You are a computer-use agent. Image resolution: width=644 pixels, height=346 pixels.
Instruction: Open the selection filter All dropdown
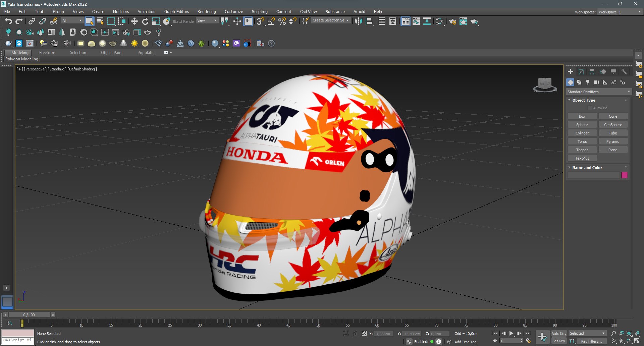click(x=72, y=21)
